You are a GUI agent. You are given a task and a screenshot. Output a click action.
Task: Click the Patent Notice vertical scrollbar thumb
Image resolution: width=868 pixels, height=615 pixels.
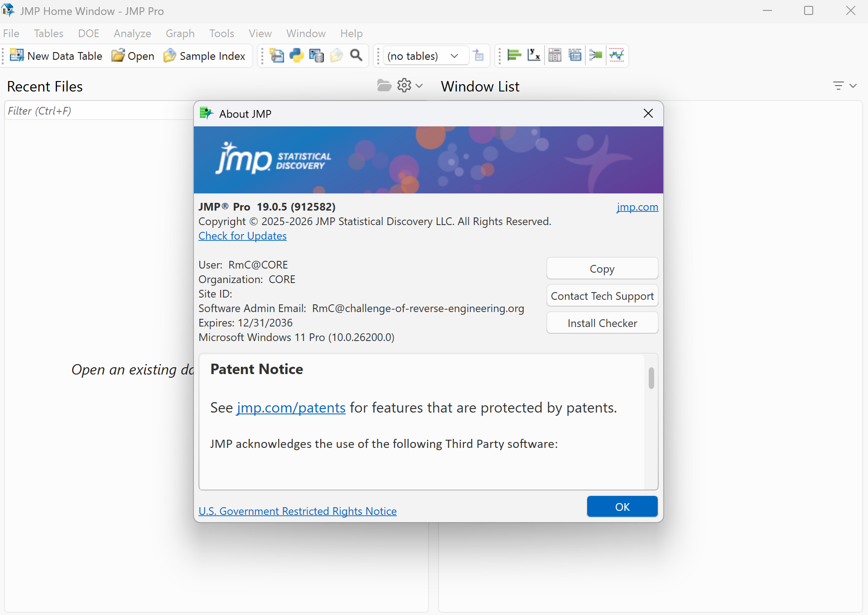651,378
